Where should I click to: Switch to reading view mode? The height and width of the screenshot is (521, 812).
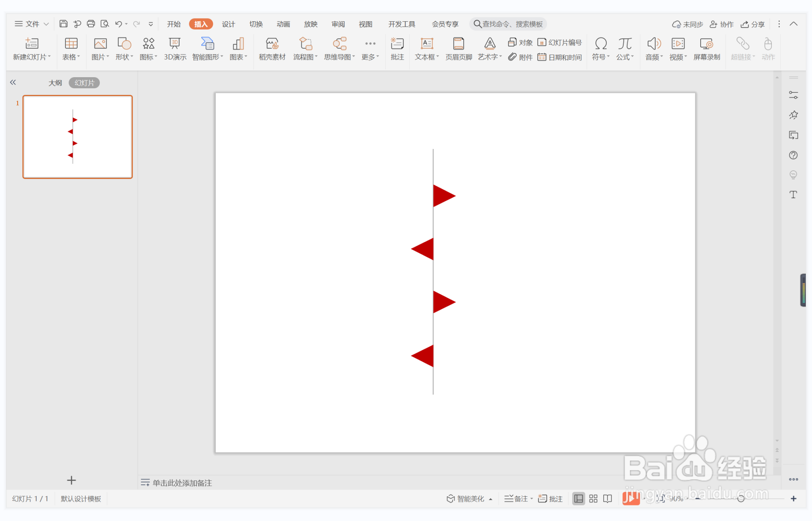pyautogui.click(x=607, y=498)
